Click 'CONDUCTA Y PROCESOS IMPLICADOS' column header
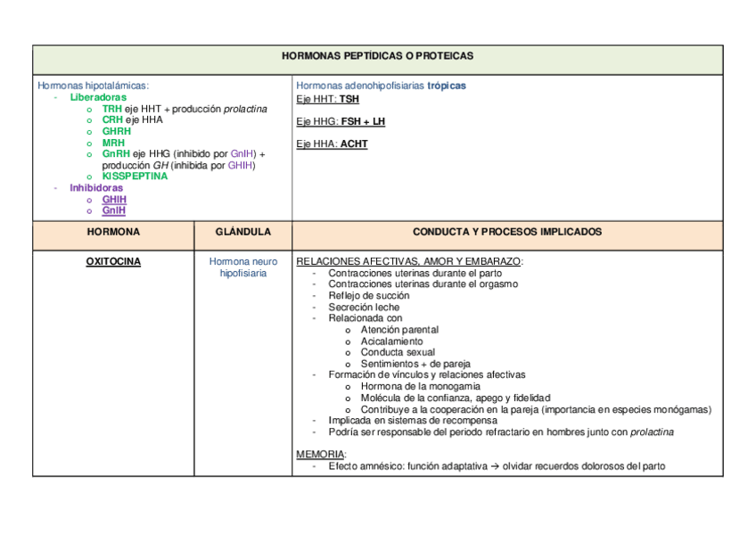This screenshot has height=534, width=756. click(x=507, y=232)
